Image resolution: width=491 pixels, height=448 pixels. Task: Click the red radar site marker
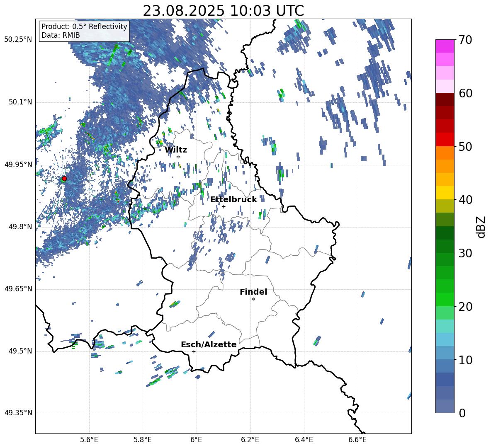tap(64, 179)
